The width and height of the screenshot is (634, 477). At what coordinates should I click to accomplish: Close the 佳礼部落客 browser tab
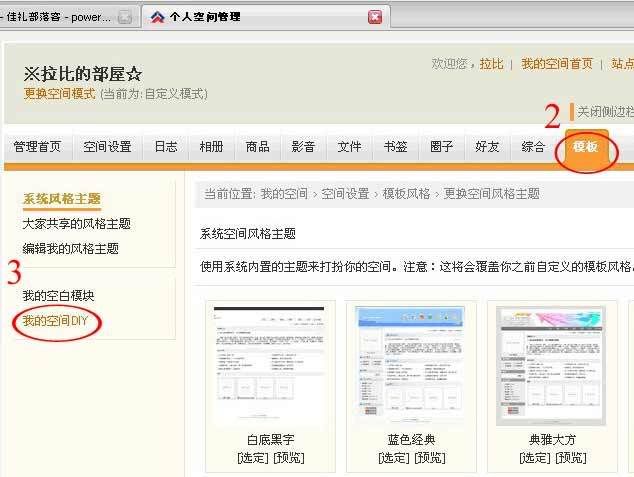tap(125, 17)
